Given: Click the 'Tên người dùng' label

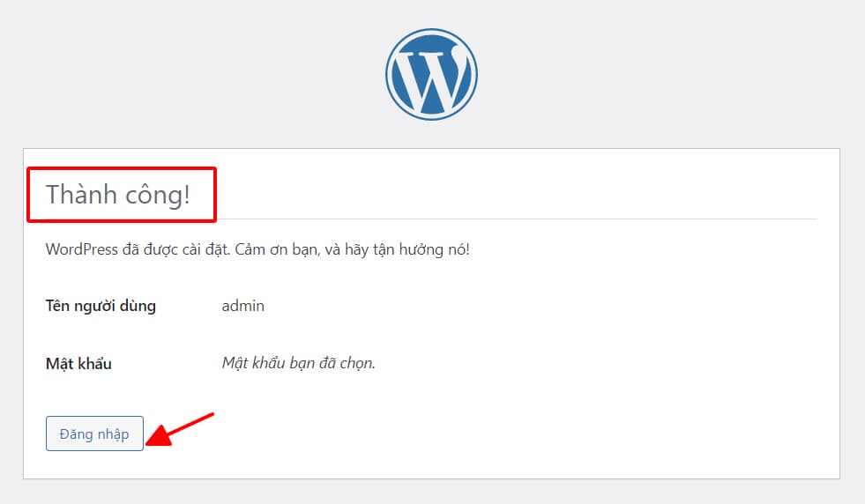Looking at the screenshot, I should click(x=101, y=306).
